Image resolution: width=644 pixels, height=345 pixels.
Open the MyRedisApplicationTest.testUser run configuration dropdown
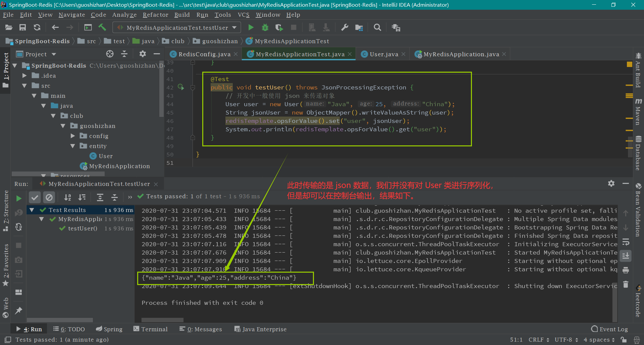pyautogui.click(x=177, y=27)
